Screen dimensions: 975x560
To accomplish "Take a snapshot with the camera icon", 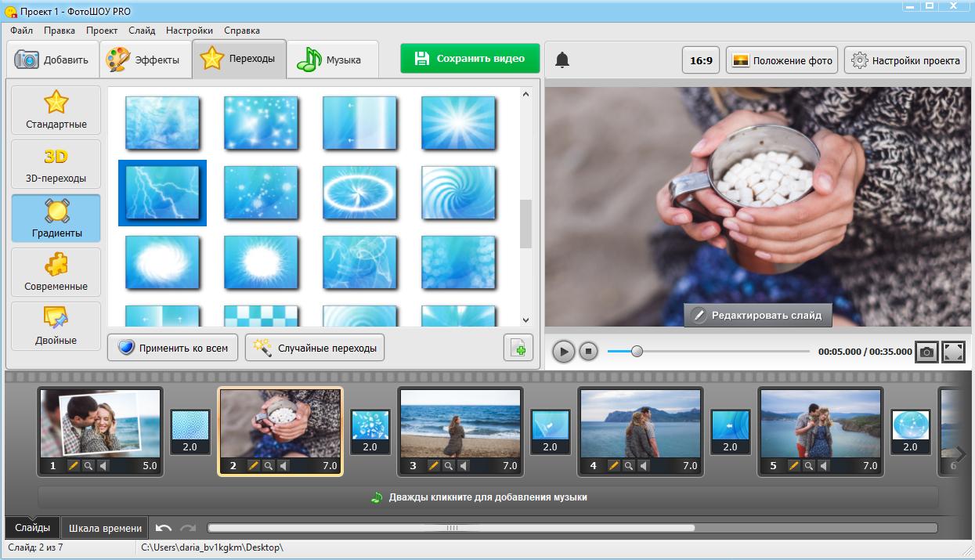I will pos(926,352).
